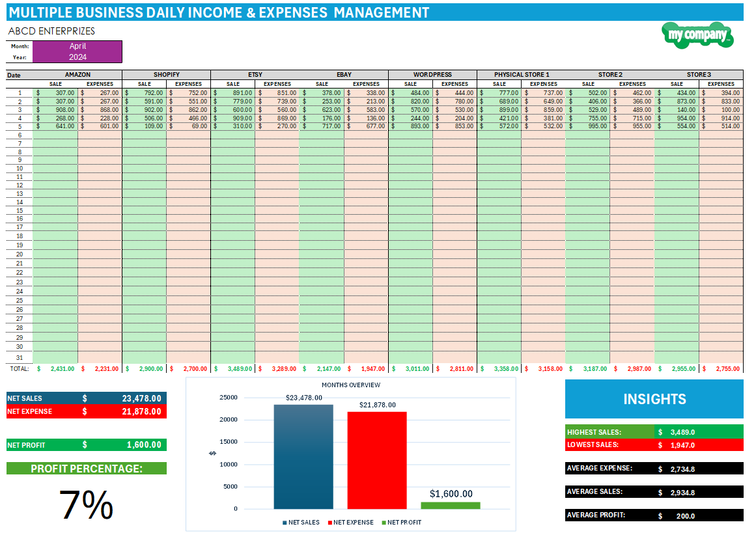Screen dimensions: 756x533
Task: Select Store 2 expenses 462.00
Action: click(632, 93)
